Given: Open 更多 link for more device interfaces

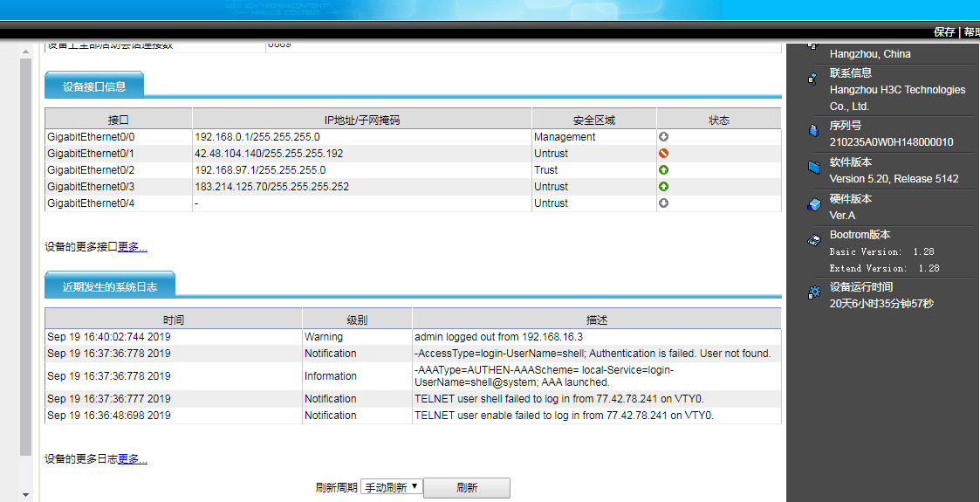Looking at the screenshot, I should pyautogui.click(x=133, y=247).
